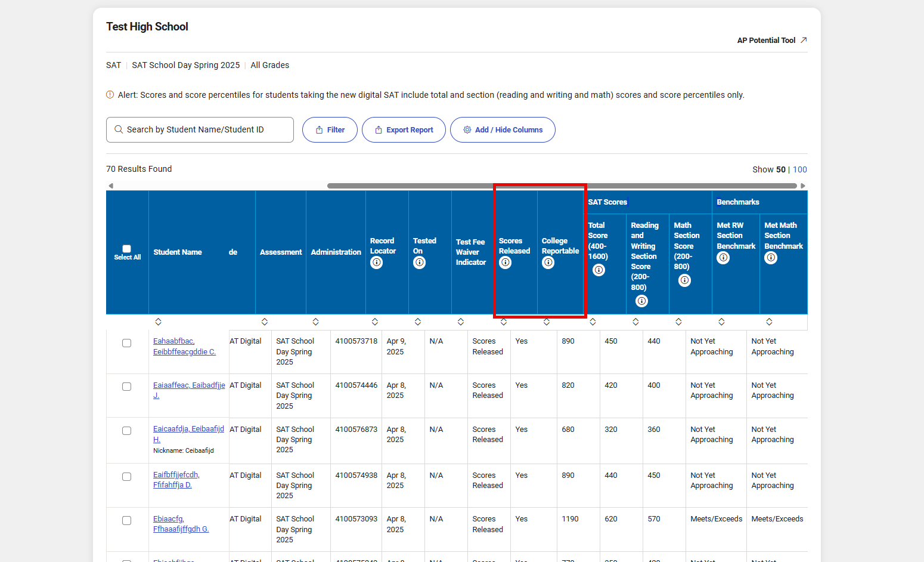Click Met RW Section Benchmark info icon

[x=723, y=258]
